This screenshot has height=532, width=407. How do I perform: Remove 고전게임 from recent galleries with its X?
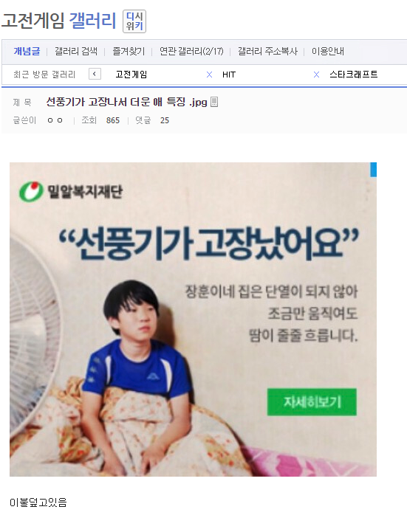(x=209, y=75)
